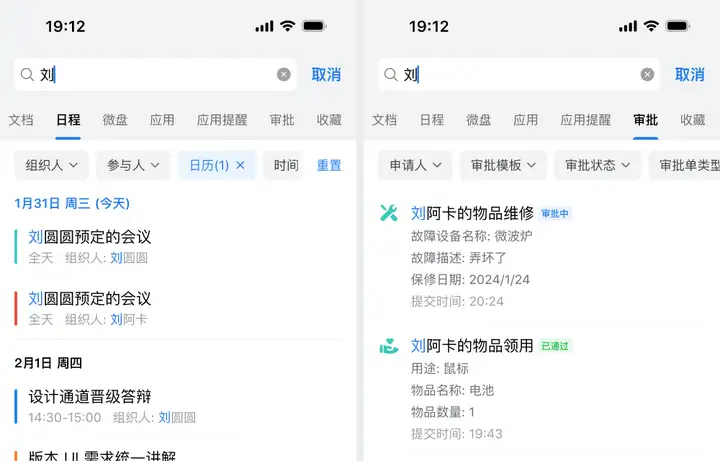Clear search text in the left screen
720x461 pixels.
tap(284, 74)
